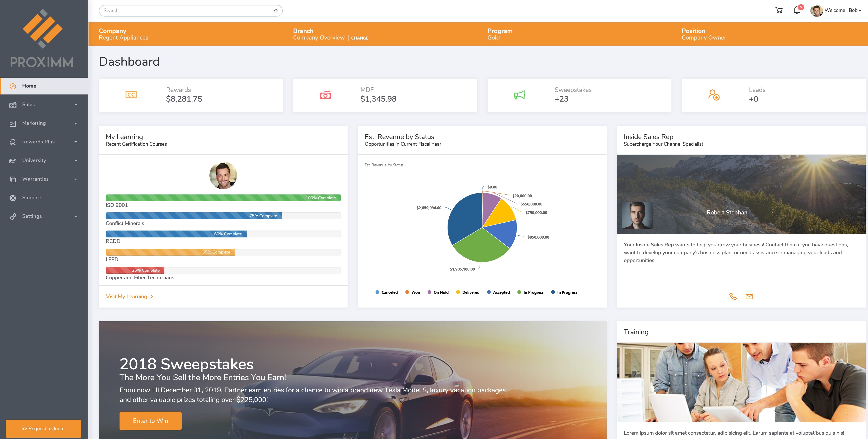Click the Sweepstakes megaphone icon
This screenshot has height=439, width=868.
pos(519,95)
